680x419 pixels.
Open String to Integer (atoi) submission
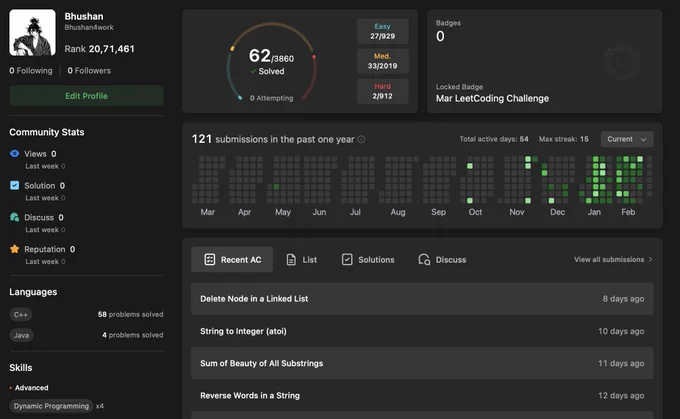click(422, 331)
